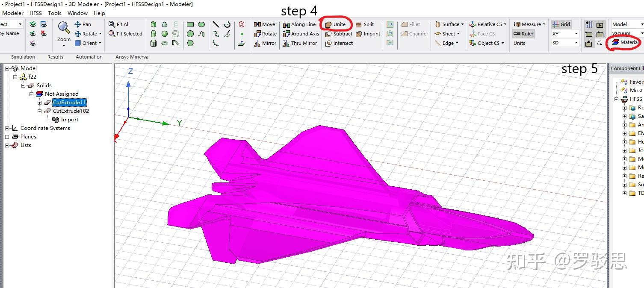Open the HFSS menu
Screen dimensions: 644x288
pos(35,13)
